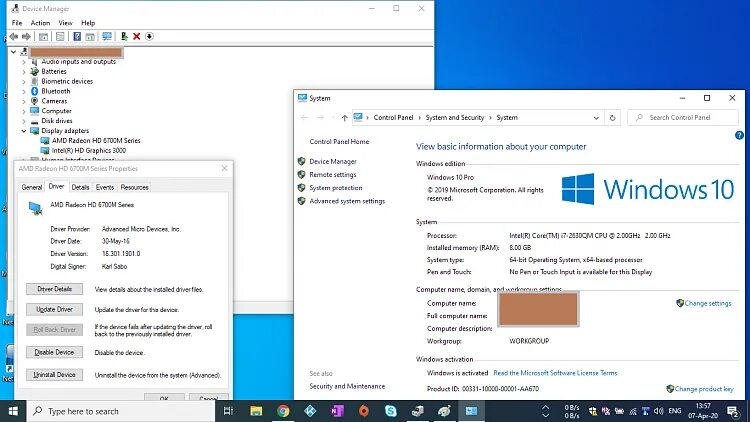The width and height of the screenshot is (750, 422).
Task: Click Scan for hardware changes monitor icon
Action: click(x=107, y=36)
